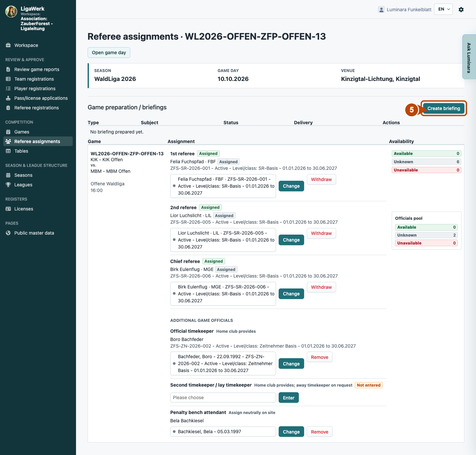Click the Open game day button
Viewport: 476px width, 455px height.
109,53
